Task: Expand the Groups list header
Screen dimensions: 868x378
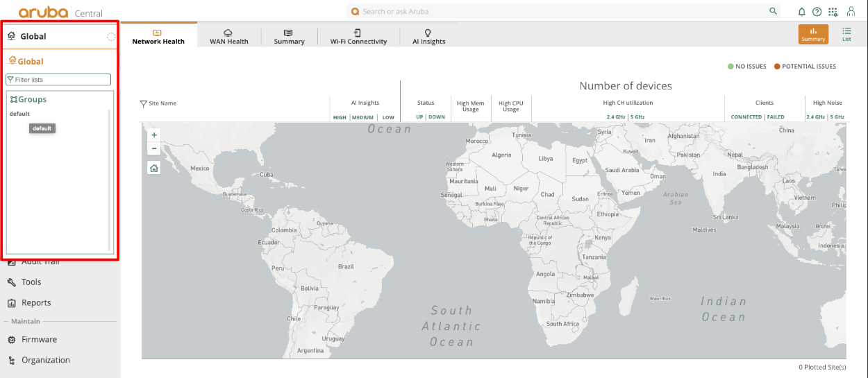Action: point(28,100)
